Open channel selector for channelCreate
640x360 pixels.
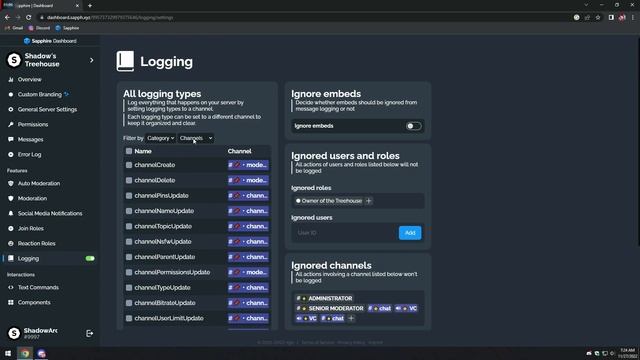(248, 165)
